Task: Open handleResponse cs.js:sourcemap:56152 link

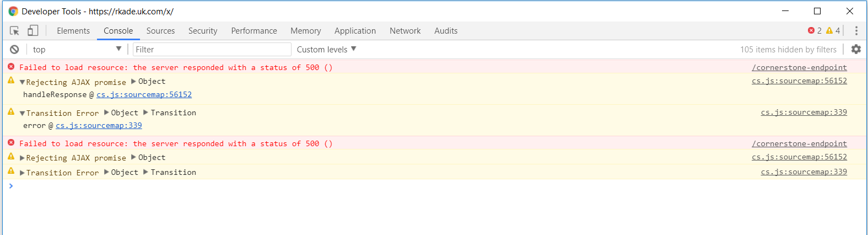Action: (x=144, y=94)
